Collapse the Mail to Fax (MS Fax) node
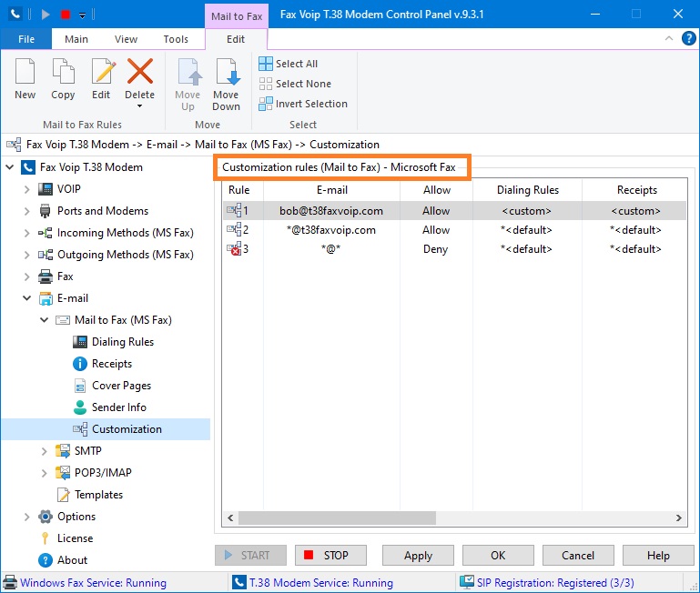The height and width of the screenshot is (593, 700). point(45,320)
